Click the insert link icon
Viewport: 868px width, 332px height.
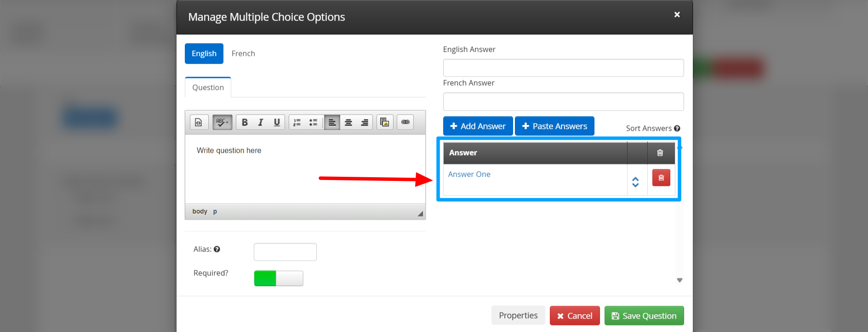[405, 122]
